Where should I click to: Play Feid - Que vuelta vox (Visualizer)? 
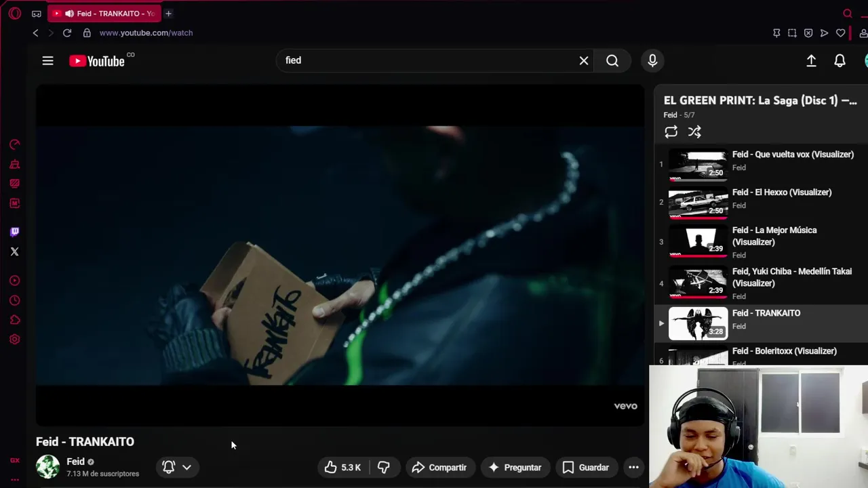[762, 164]
